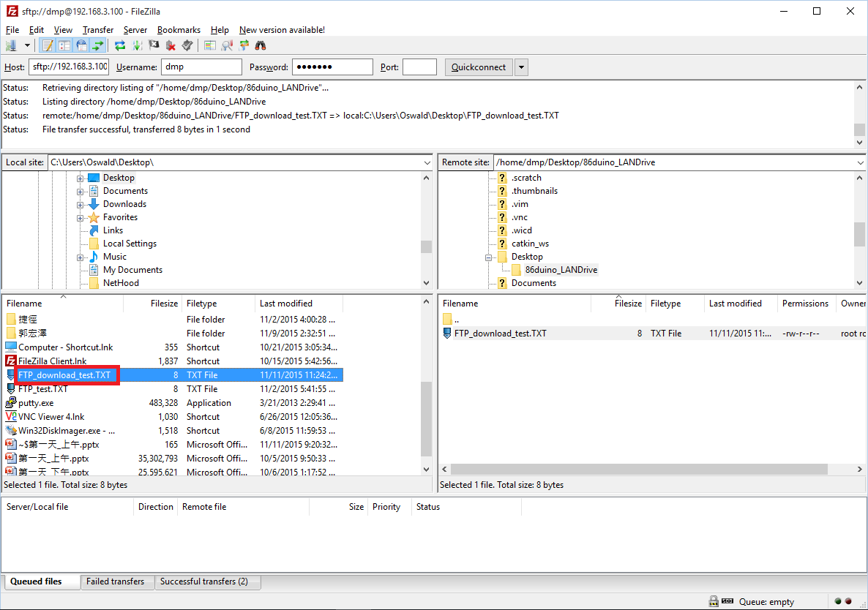868x610 pixels.
Task: Sort local files by Last modified column
Action: click(x=299, y=304)
